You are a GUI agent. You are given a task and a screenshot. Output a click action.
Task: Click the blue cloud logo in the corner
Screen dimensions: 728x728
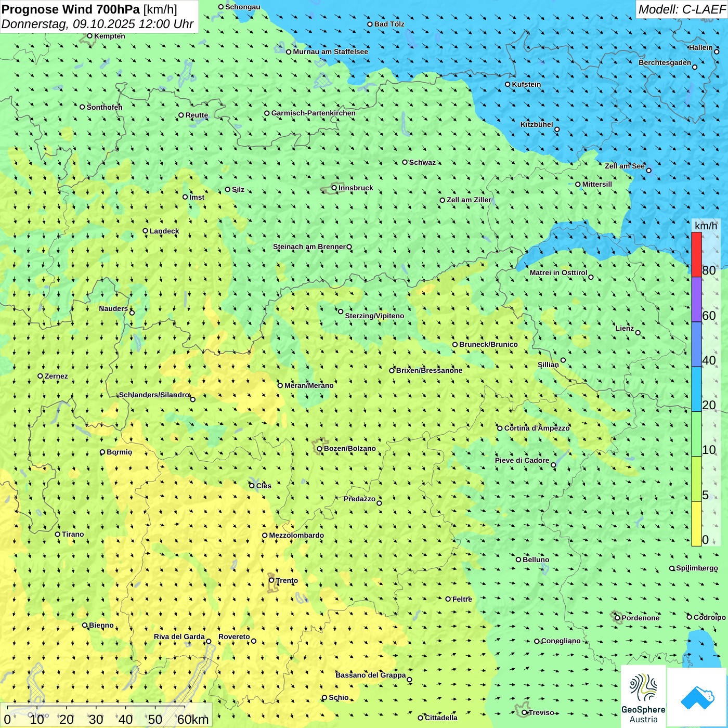697,697
